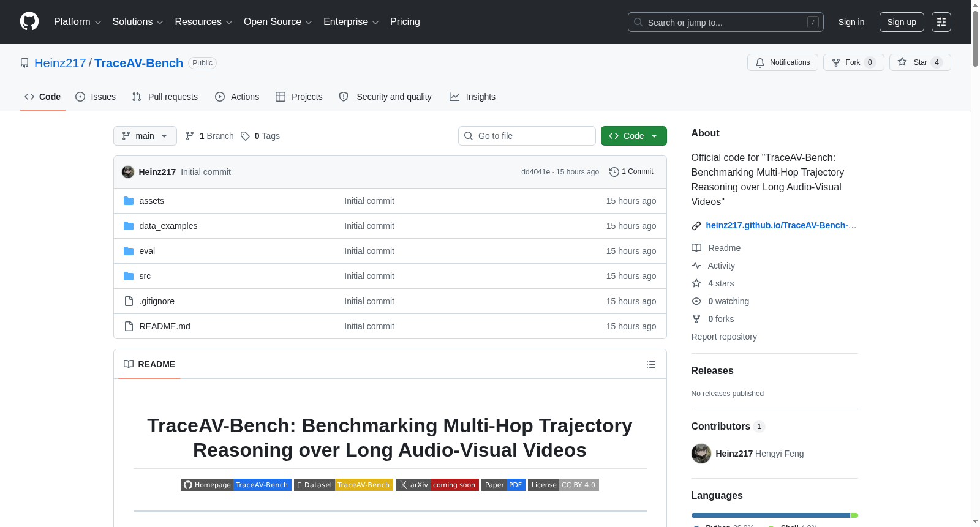This screenshot has width=980, height=527.
Task: Open the Issues tab
Action: point(96,97)
